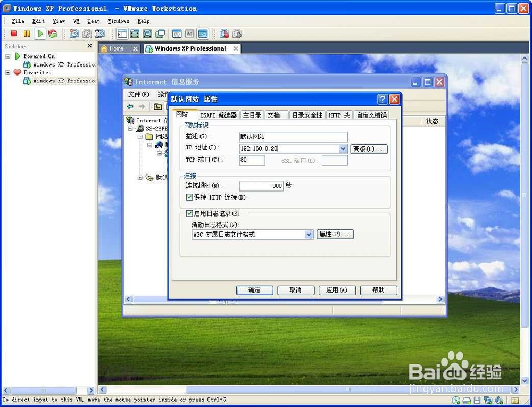Open the Snapshot Manager wrench icon
Image resolution: width=532 pixels, height=407 pixels.
coord(100,33)
